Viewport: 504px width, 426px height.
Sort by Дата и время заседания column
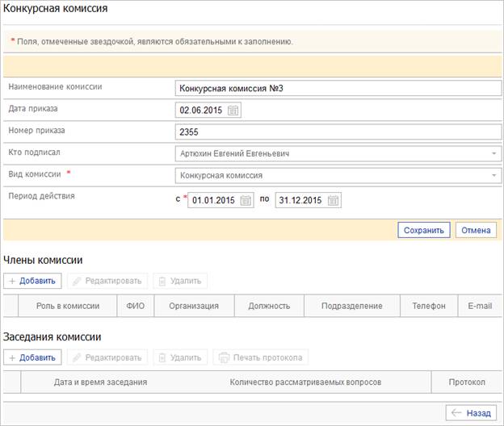pyautogui.click(x=101, y=382)
